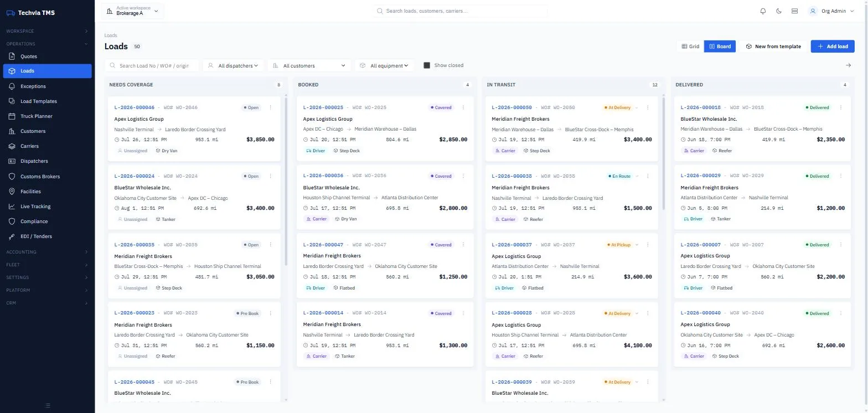Open the Org Admin user avatar
The image size is (868, 413).
[x=813, y=11]
